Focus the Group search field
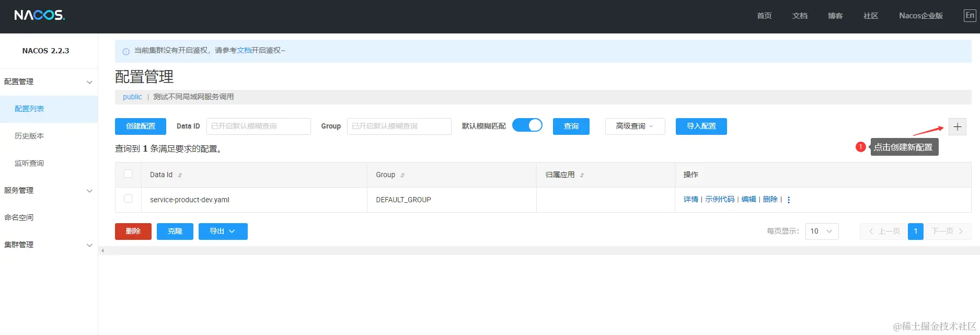The height and width of the screenshot is (335, 980). click(x=399, y=126)
